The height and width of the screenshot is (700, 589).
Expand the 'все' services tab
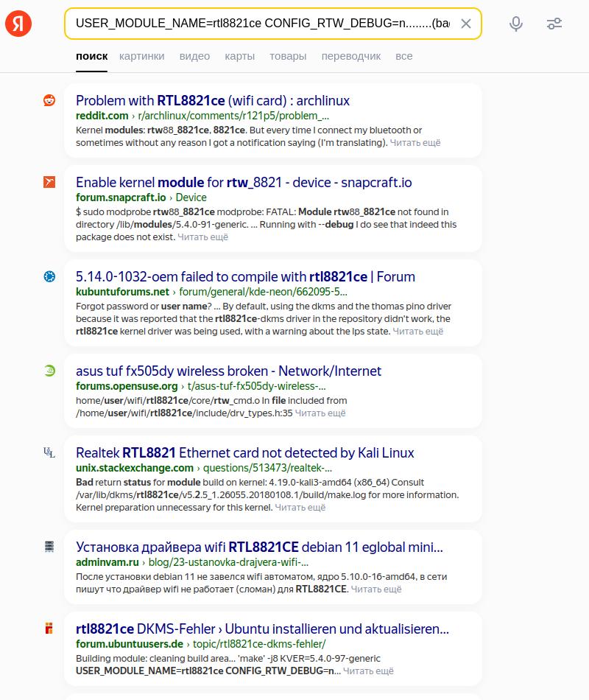403,56
